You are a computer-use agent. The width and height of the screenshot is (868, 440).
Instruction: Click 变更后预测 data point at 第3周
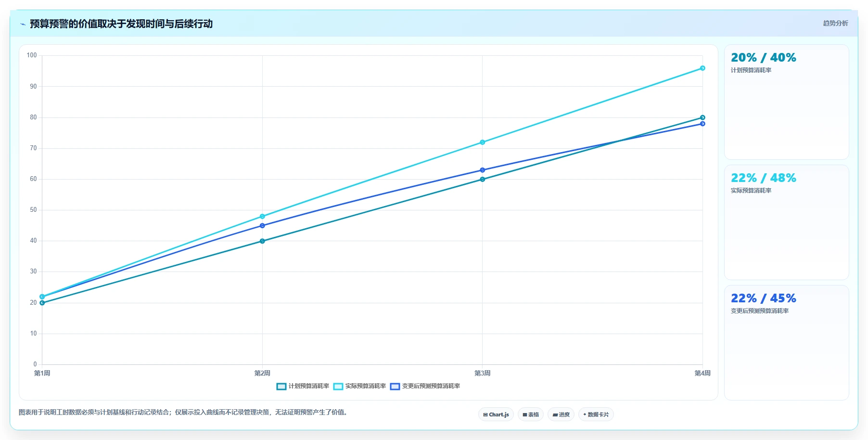[483, 170]
